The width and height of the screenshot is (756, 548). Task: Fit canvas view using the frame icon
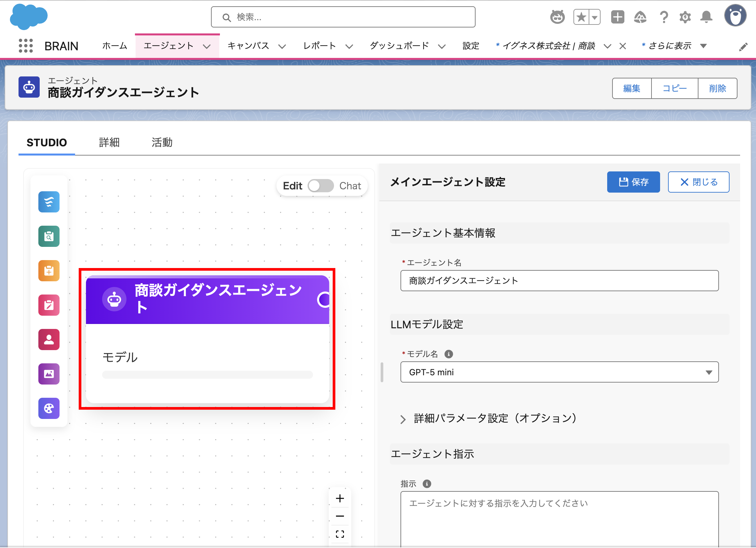pos(340,534)
